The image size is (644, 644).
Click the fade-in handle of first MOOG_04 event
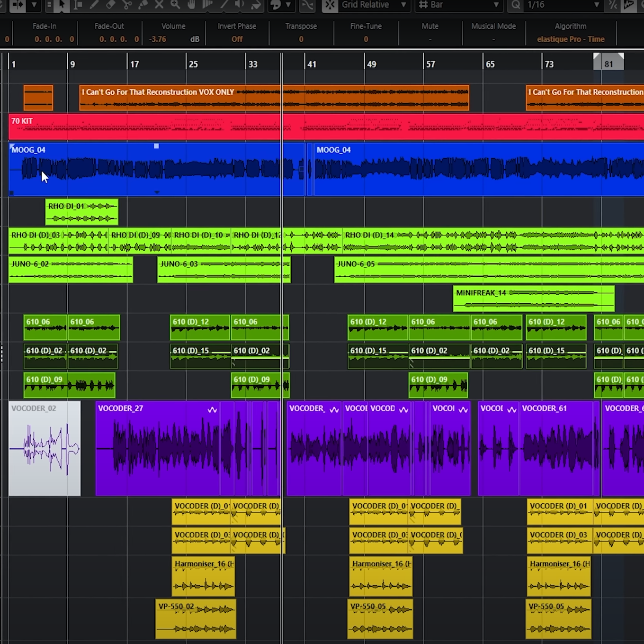tap(12, 146)
